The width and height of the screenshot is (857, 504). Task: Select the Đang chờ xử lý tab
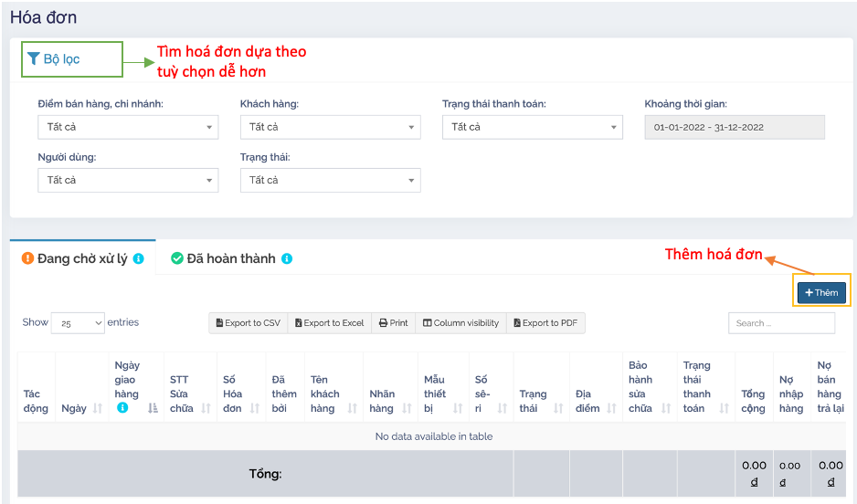82,258
